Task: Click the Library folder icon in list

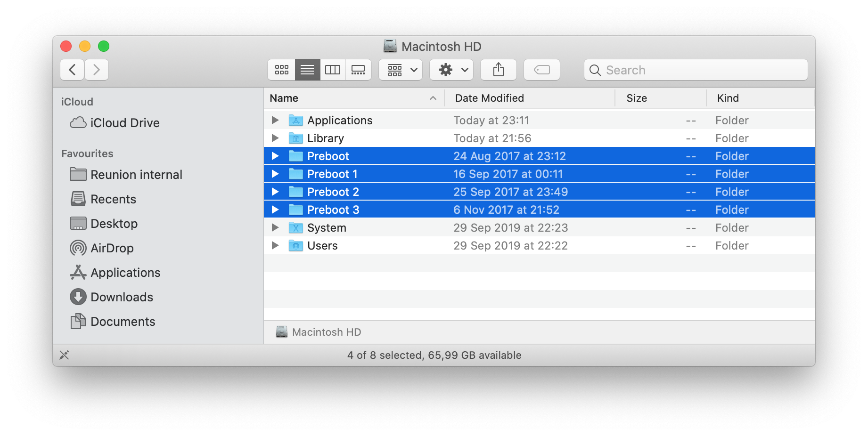Action: (x=295, y=138)
